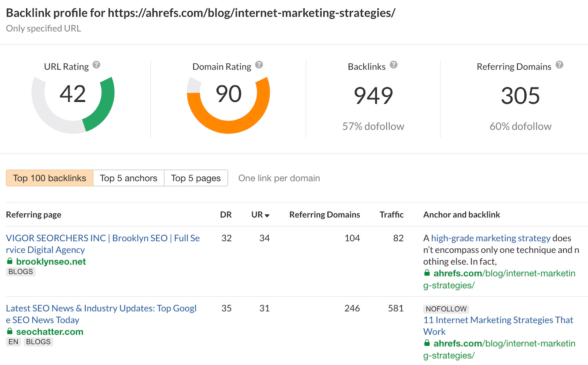Click referring domains value 104 for brooklynseo.net
The image size is (588, 365).
click(x=352, y=238)
